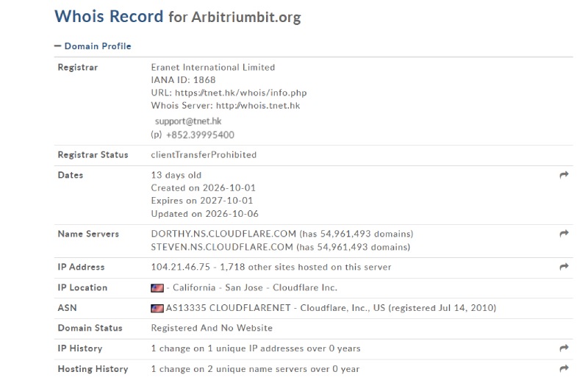Select clientTransferProhibited status value

pyautogui.click(x=204, y=154)
